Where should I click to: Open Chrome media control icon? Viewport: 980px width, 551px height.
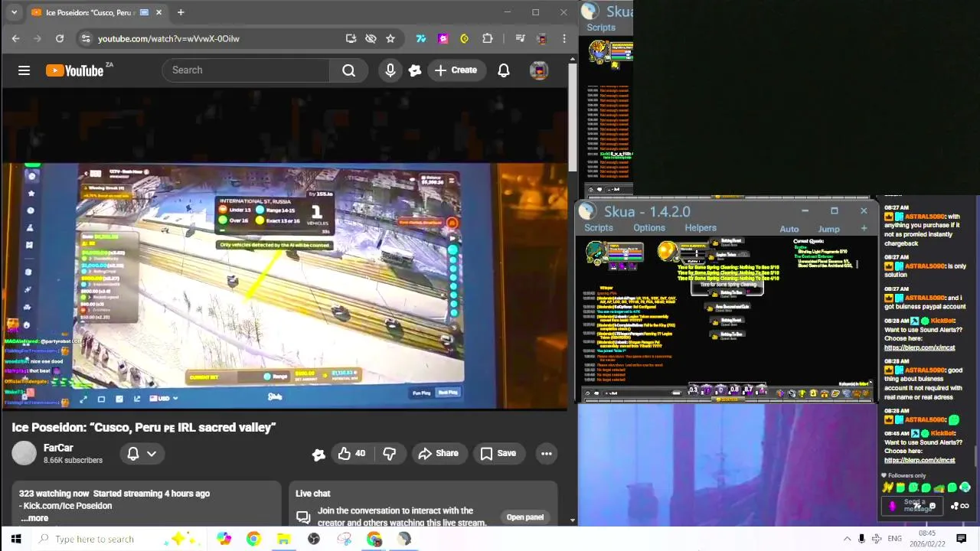(x=520, y=38)
